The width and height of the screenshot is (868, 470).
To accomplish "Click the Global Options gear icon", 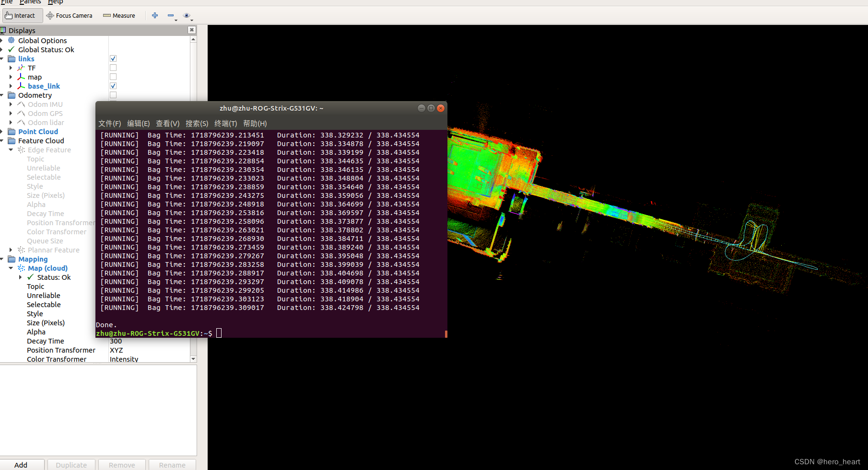I will 11,40.
